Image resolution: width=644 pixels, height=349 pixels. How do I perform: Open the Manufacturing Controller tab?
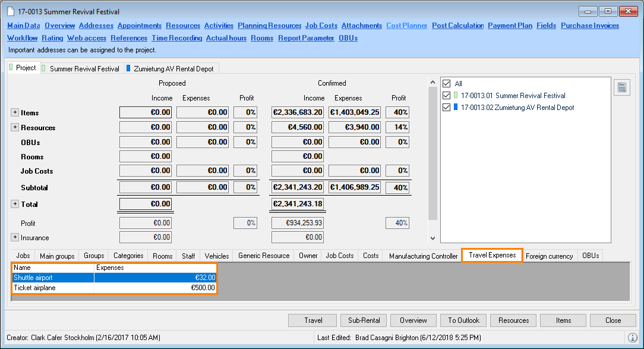pyautogui.click(x=423, y=256)
